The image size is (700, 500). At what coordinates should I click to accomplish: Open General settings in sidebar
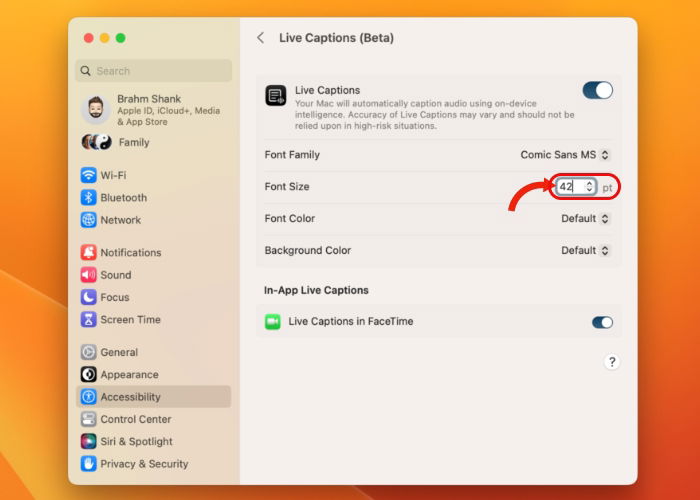pyautogui.click(x=154, y=352)
